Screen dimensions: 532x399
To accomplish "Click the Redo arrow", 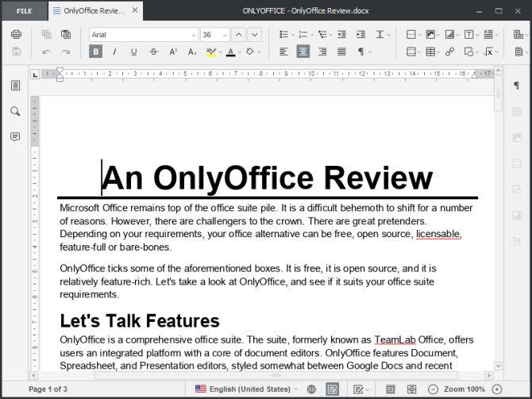I will [x=65, y=52].
